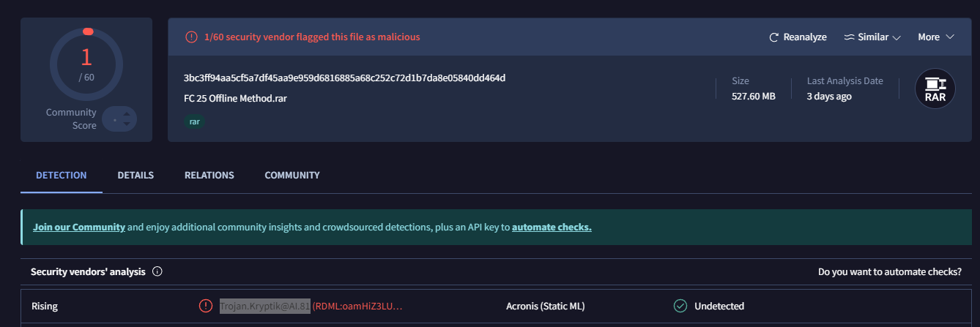The image size is (980, 327).
Task: Click info icon beside Security vendors' analysis
Action: [x=157, y=271]
